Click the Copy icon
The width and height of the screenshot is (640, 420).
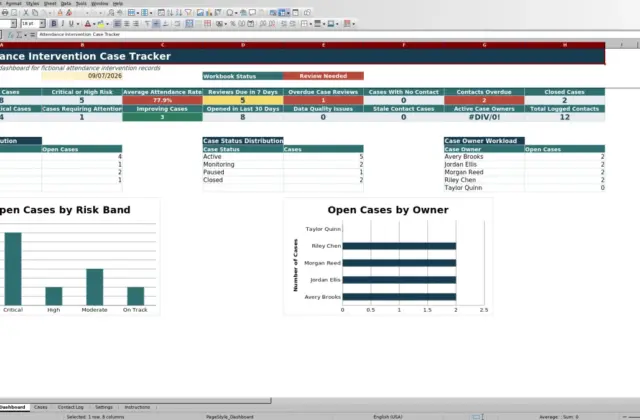coord(35,13)
